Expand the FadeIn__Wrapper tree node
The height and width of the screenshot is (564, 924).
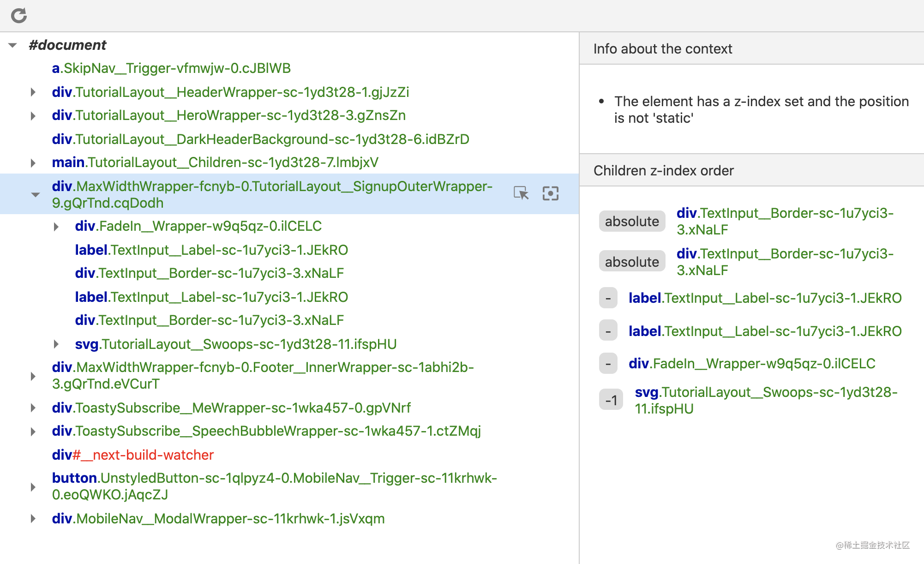click(x=56, y=227)
